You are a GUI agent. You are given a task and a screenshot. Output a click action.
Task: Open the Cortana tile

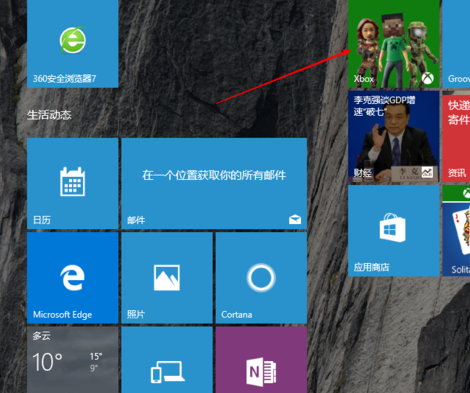click(261, 278)
